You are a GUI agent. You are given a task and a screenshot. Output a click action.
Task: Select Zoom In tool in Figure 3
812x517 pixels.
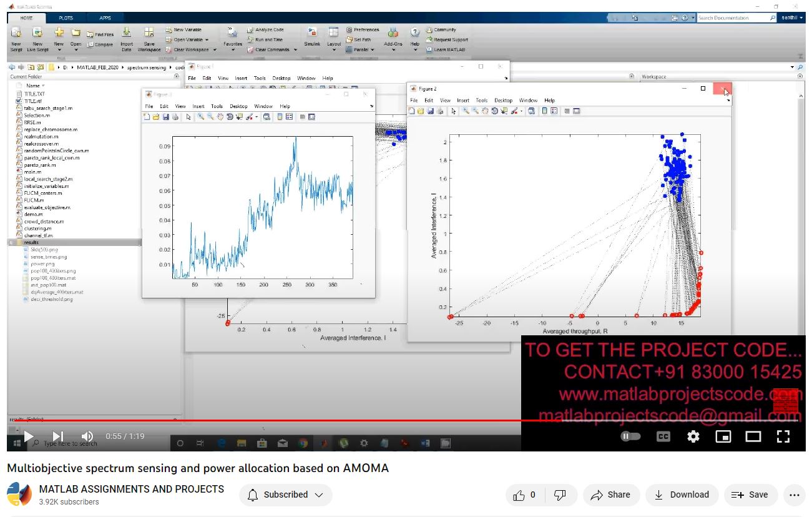[201, 117]
